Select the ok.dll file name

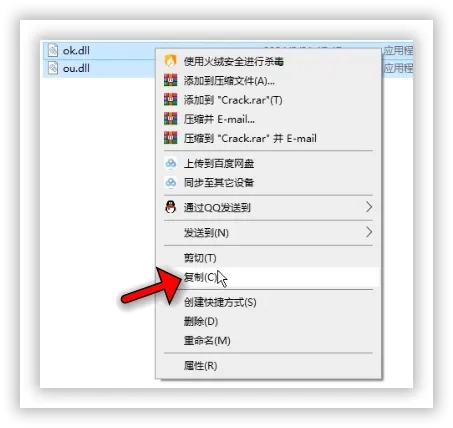76,51
